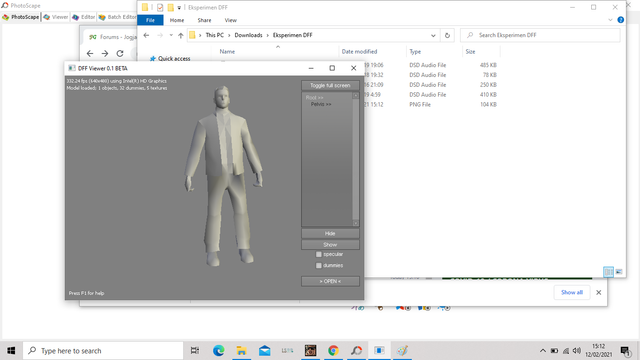Open the Viewer tab in PhotoScape
This screenshot has width=640, height=360.
point(56,17)
